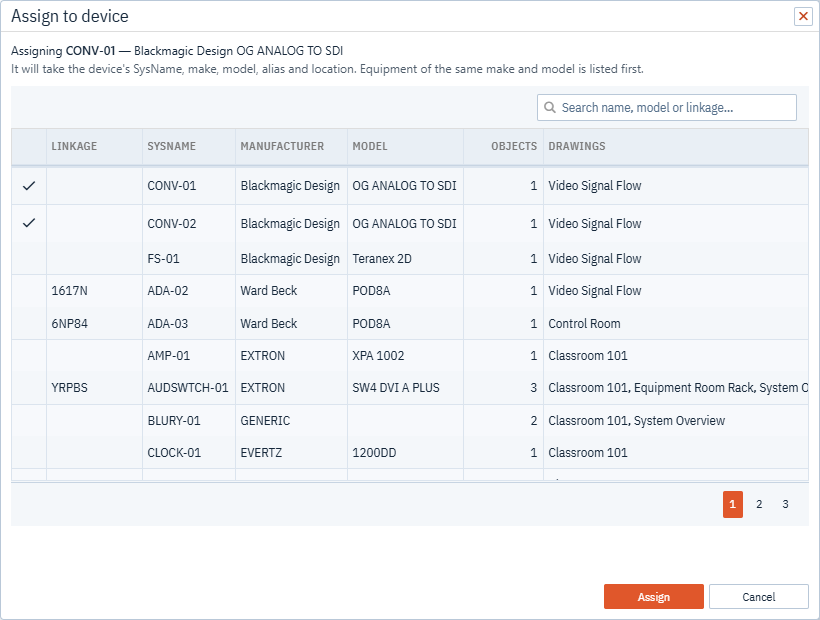
Task: Select the ADA-03 row
Action: pos(410,324)
